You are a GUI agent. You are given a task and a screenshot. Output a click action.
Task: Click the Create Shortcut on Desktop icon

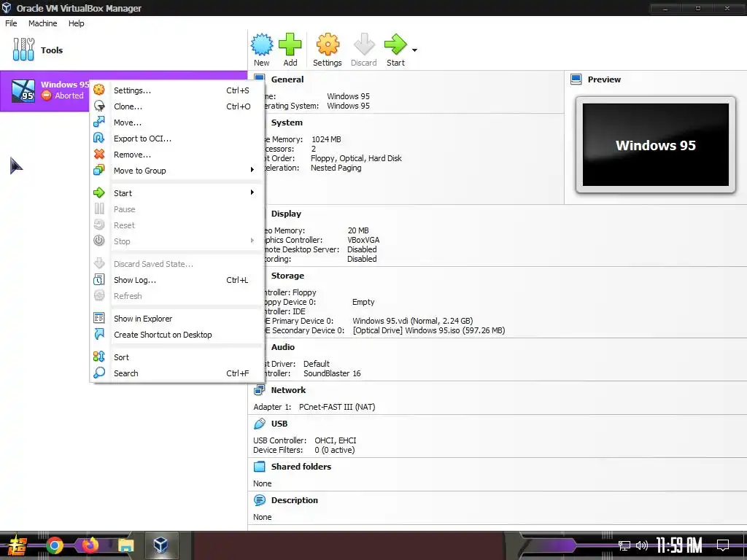(x=99, y=334)
